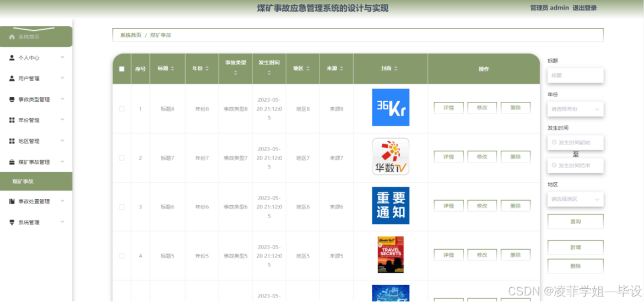Open 事故处置管理 sidebar menu
Image resolution: width=644 pixels, height=302 pixels.
click(36, 201)
